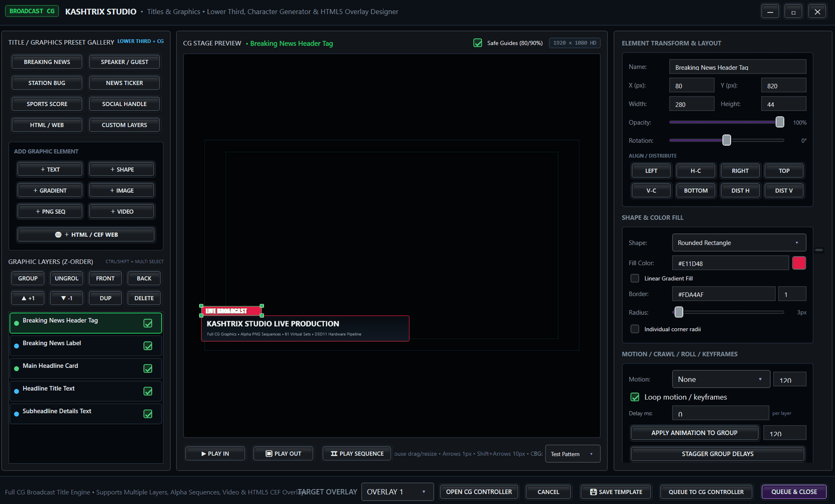This screenshot has height=504, width=835.
Task: Start Play Sequence
Action: [357, 454]
